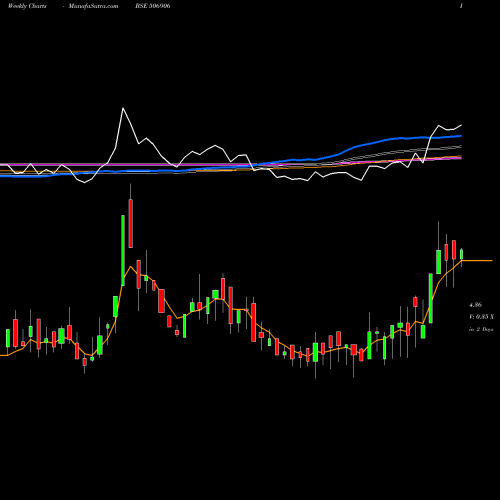Click the 4.86 price value
Viewport: 500px width, 500px height.
475,305
